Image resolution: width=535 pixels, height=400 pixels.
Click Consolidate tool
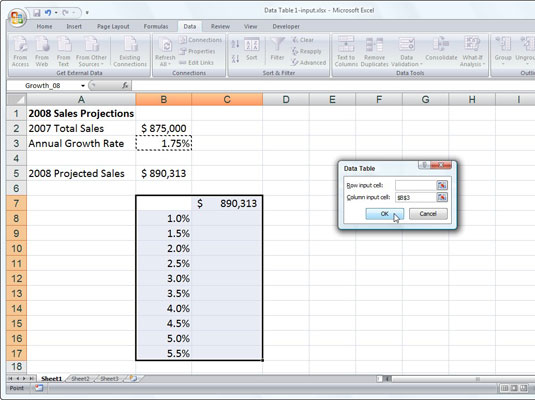[x=441, y=49]
